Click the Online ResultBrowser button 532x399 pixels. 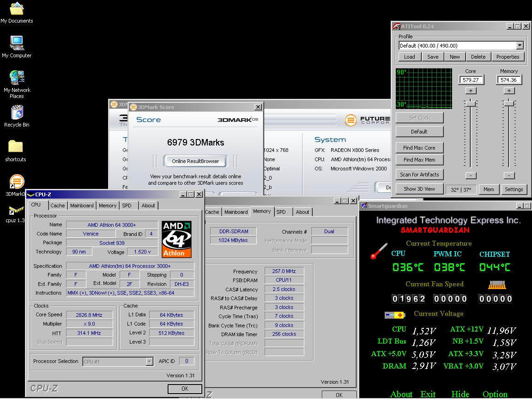click(x=195, y=161)
